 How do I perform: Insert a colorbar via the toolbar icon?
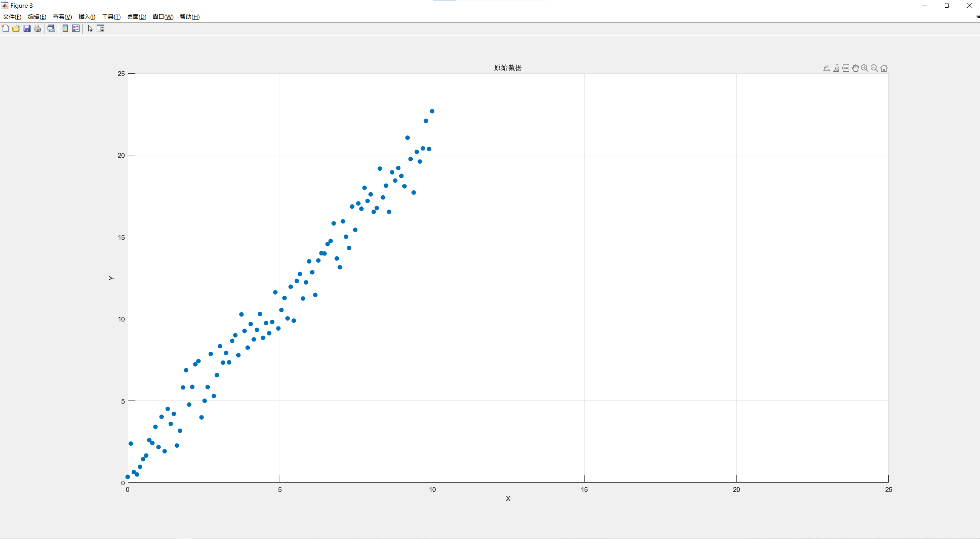point(65,28)
